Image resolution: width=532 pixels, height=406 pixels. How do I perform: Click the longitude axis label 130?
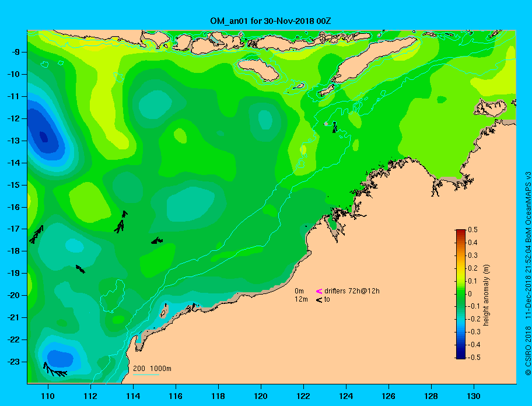(474, 396)
